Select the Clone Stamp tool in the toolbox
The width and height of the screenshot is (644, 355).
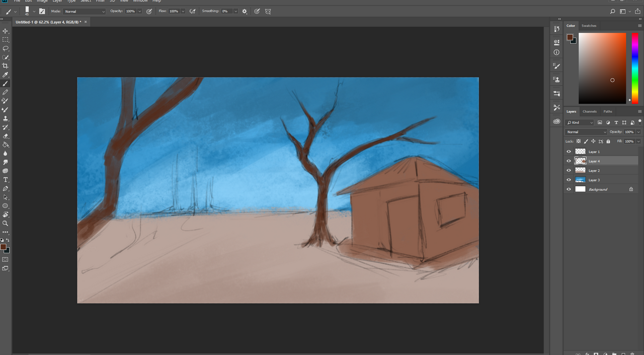coord(6,118)
